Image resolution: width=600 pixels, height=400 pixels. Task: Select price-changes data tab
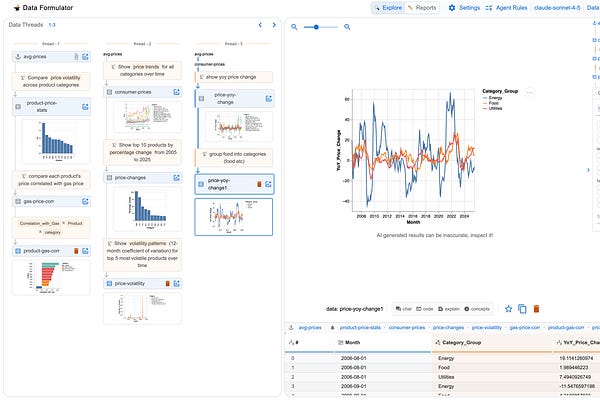click(448, 328)
